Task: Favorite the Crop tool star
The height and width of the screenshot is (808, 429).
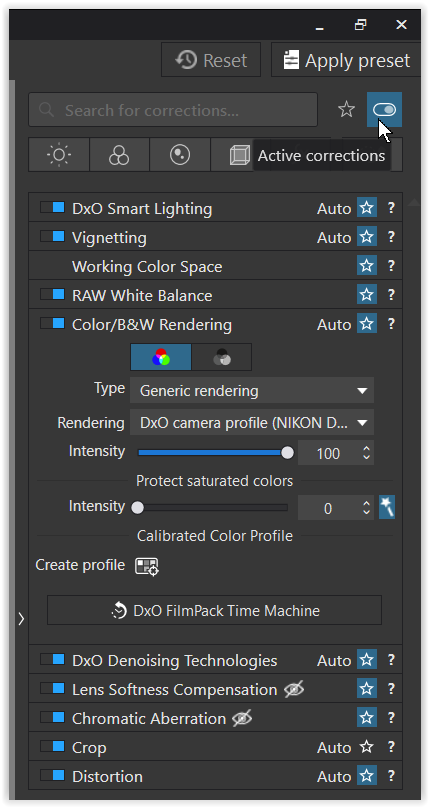Action: [x=367, y=747]
